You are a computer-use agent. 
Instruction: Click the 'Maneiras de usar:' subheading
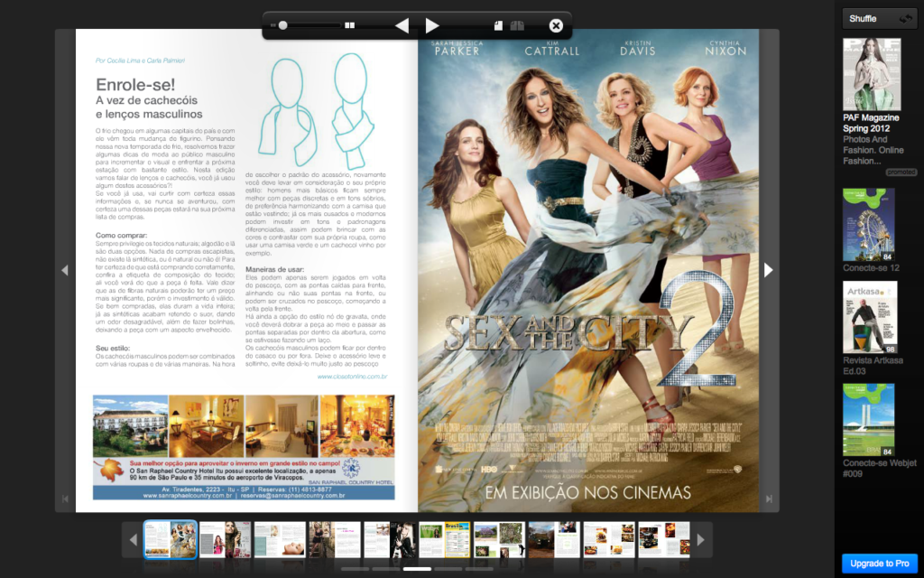point(274,269)
